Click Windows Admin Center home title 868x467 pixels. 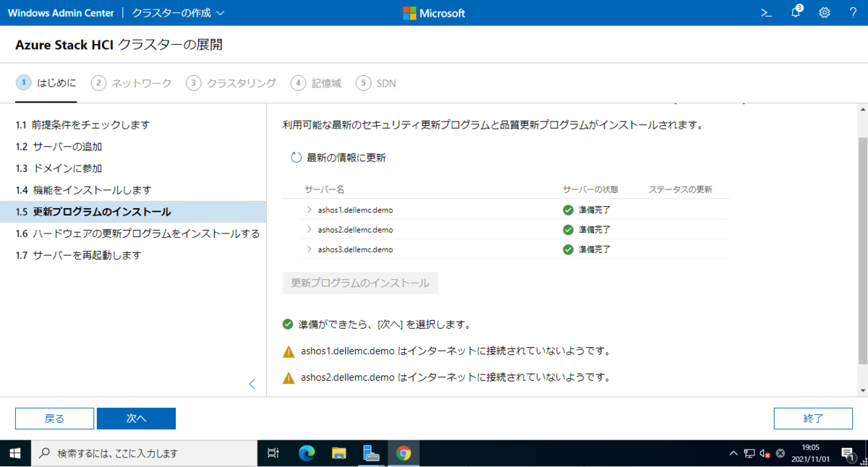tap(59, 13)
